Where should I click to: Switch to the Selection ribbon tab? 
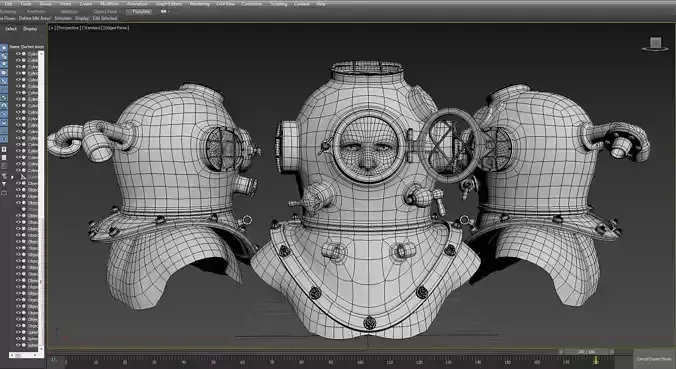pyautogui.click(x=69, y=12)
